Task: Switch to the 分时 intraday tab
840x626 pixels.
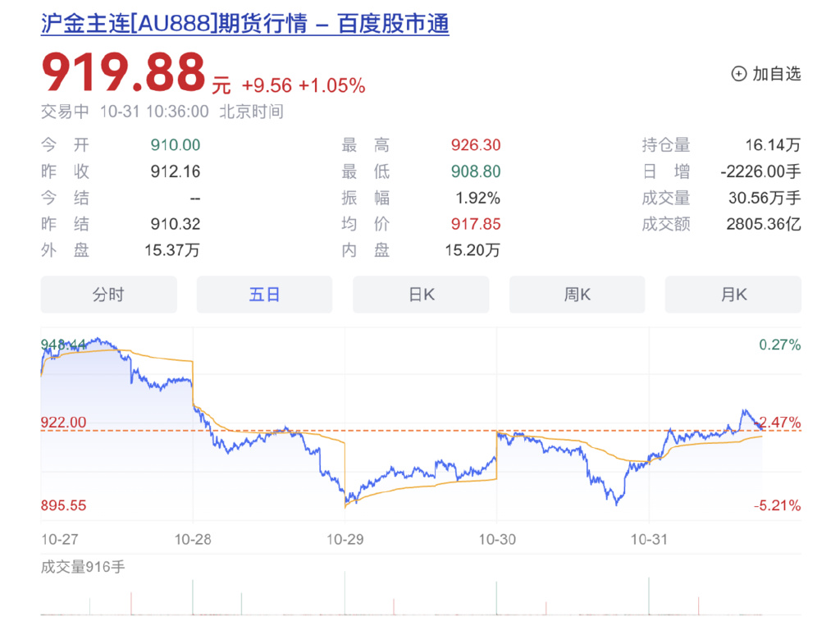Action: (107, 295)
